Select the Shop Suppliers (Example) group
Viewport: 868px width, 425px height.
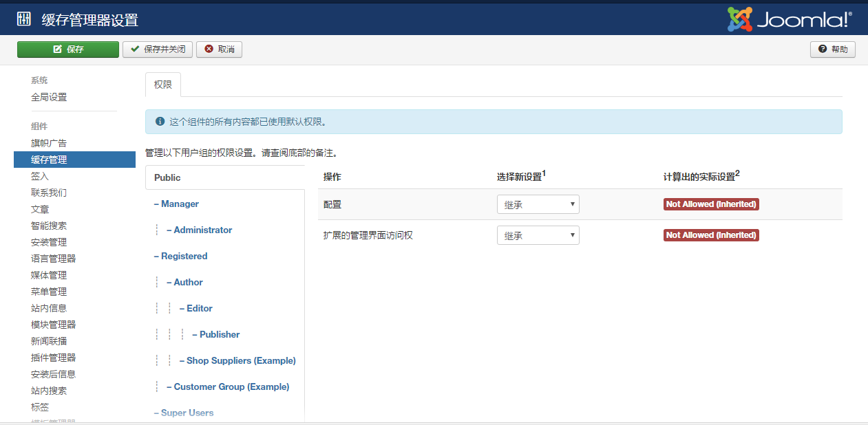pyautogui.click(x=237, y=360)
